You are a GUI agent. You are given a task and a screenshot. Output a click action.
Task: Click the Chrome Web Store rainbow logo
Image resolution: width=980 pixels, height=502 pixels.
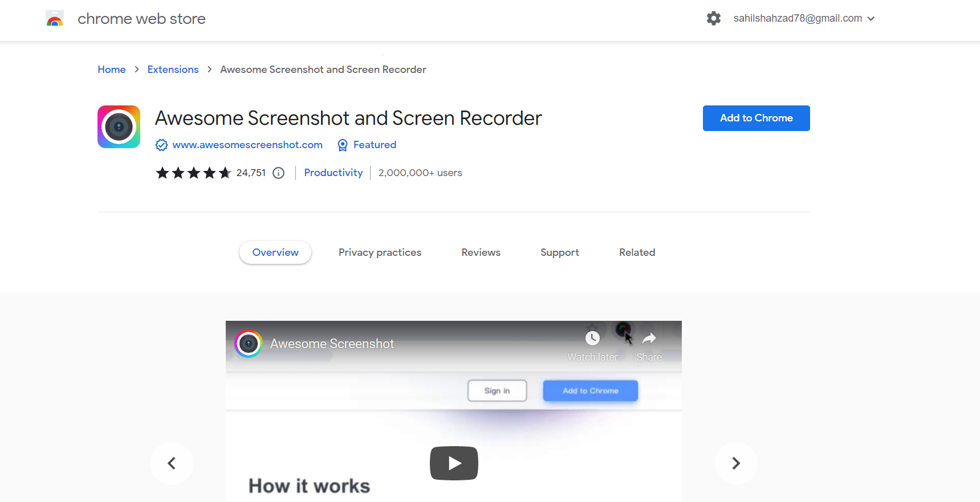[x=55, y=19]
